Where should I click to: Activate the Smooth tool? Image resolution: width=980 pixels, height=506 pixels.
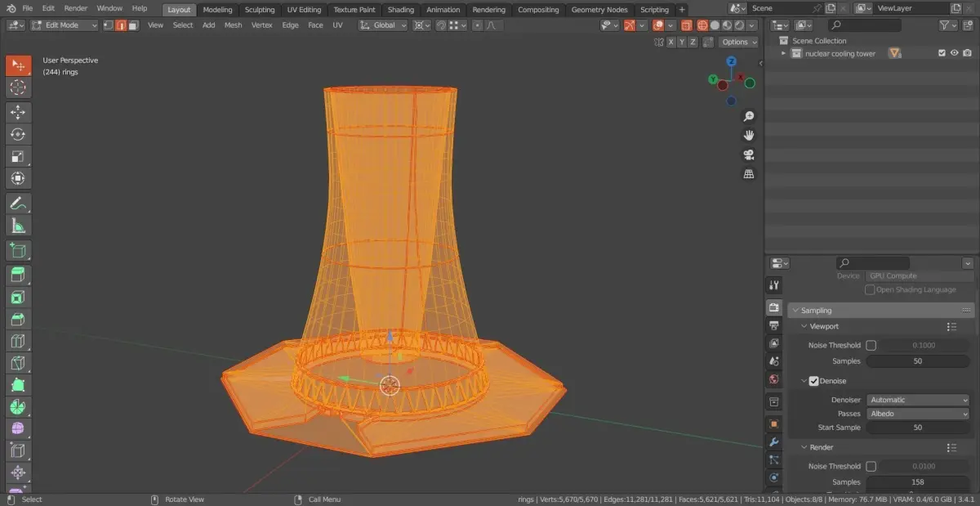point(18,429)
